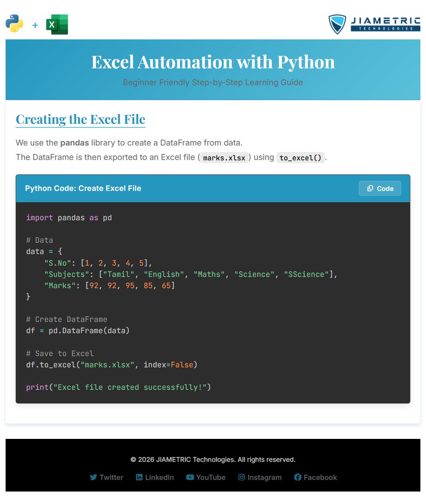Image resolution: width=426 pixels, height=504 pixels.
Task: Click the copyright notice in the footer
Action: pos(213,459)
